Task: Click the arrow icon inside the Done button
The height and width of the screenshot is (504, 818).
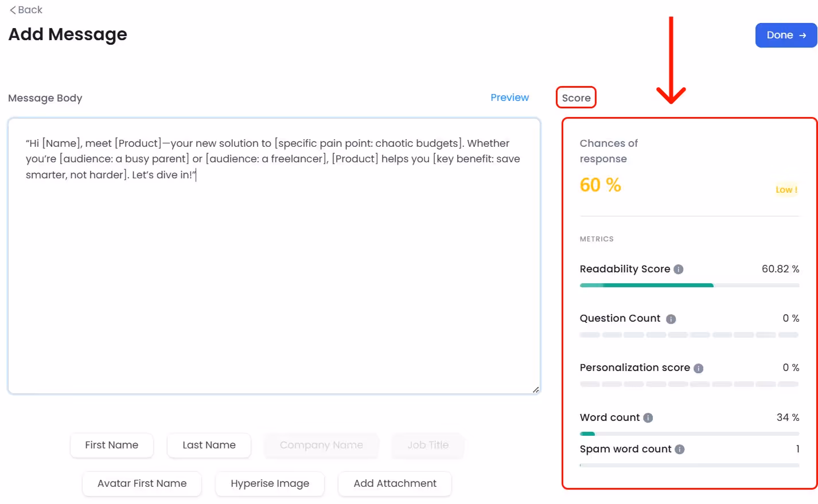Action: 801,35
